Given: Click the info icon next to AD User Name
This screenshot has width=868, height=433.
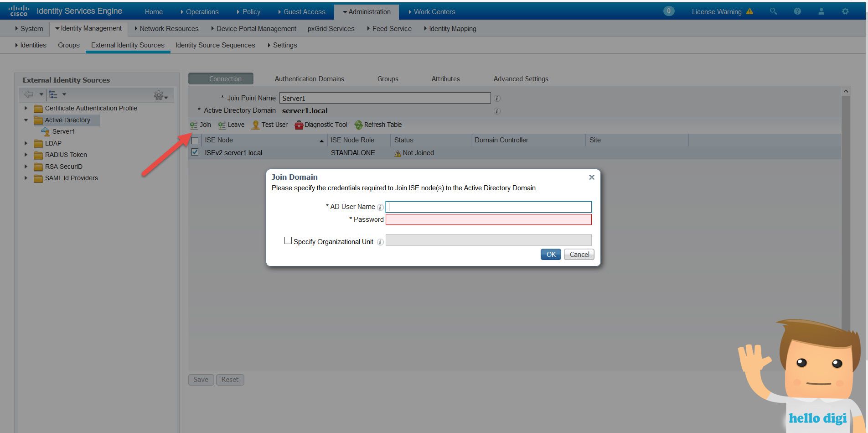Looking at the screenshot, I should click(x=380, y=207).
